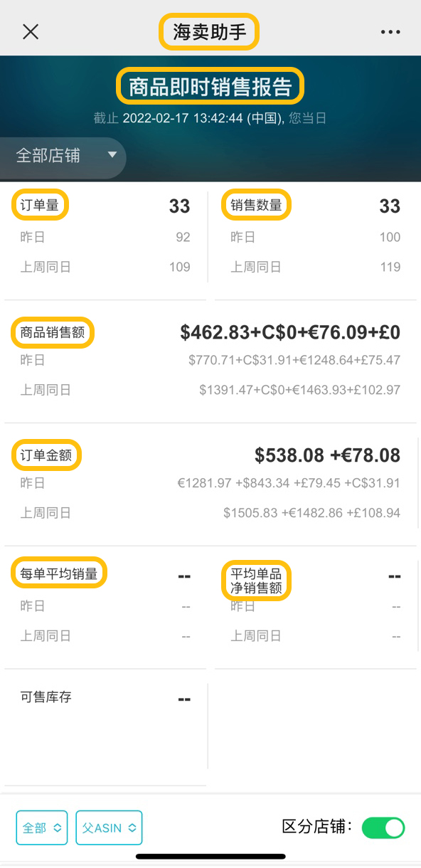Close the page with the X icon
The width and height of the screenshot is (421, 868).
pyautogui.click(x=31, y=31)
